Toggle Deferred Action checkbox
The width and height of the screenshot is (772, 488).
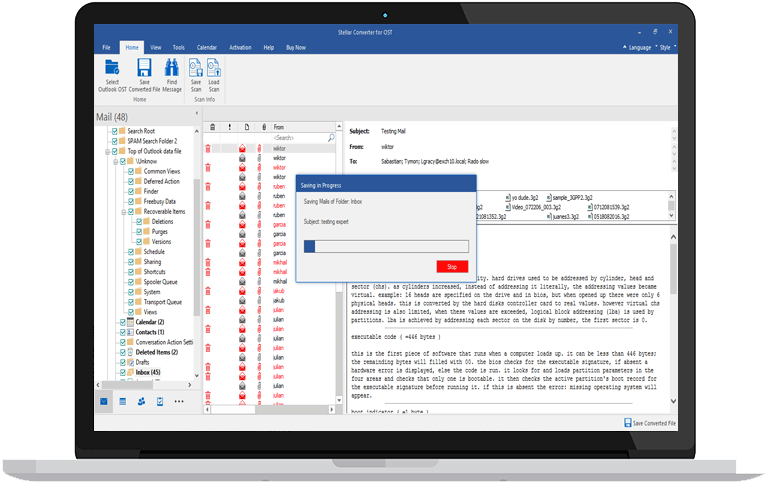pyautogui.click(x=131, y=181)
